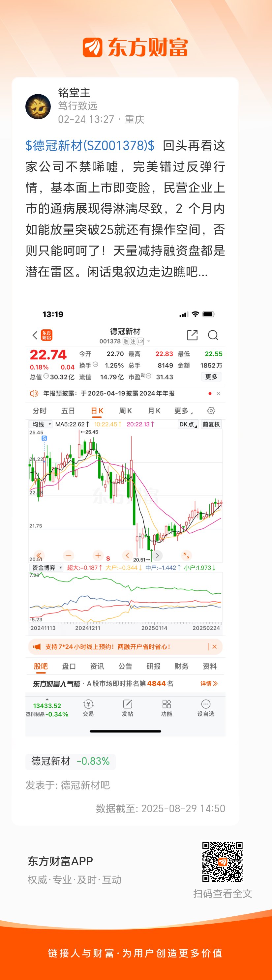
Task: Tap the L2 tag icon
Action: pos(140,341)
